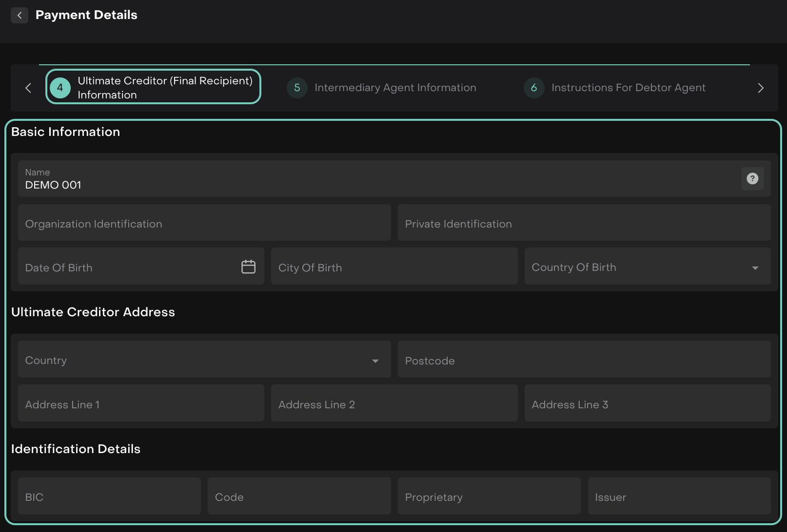Screen dimensions: 787x532
Task: Select the City Of Birth input
Action: 393,266
